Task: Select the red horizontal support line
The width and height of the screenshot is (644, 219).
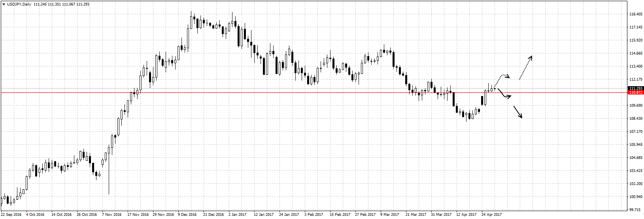Action: (277, 93)
